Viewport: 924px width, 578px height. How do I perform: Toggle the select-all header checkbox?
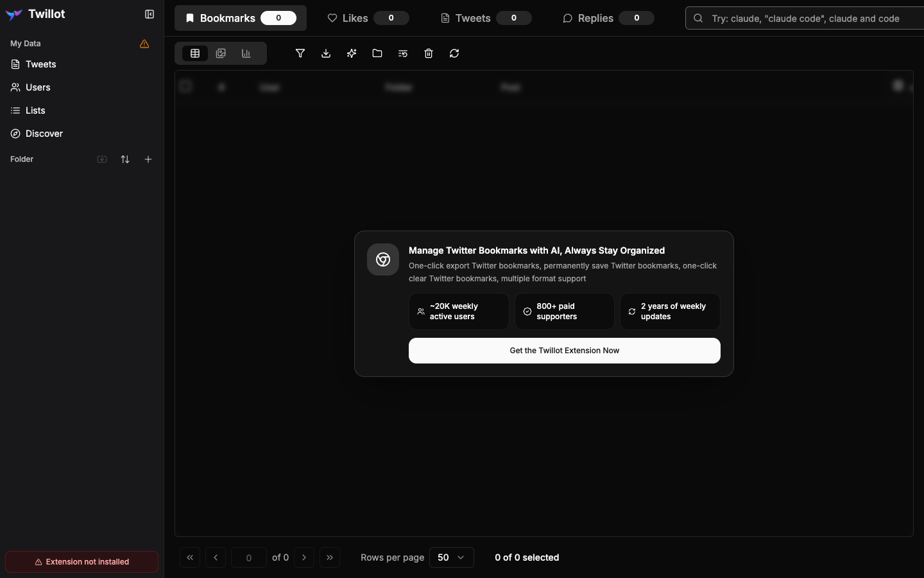[x=186, y=86]
